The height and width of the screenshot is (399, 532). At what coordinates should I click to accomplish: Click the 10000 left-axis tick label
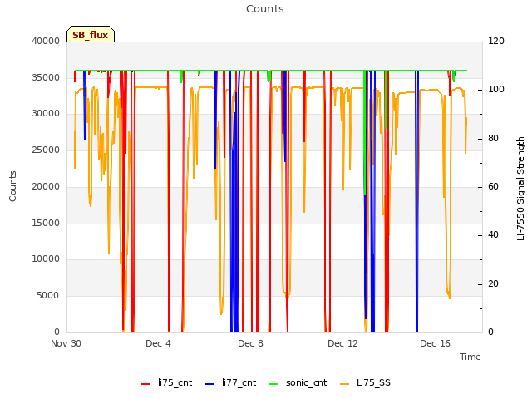[x=46, y=259]
